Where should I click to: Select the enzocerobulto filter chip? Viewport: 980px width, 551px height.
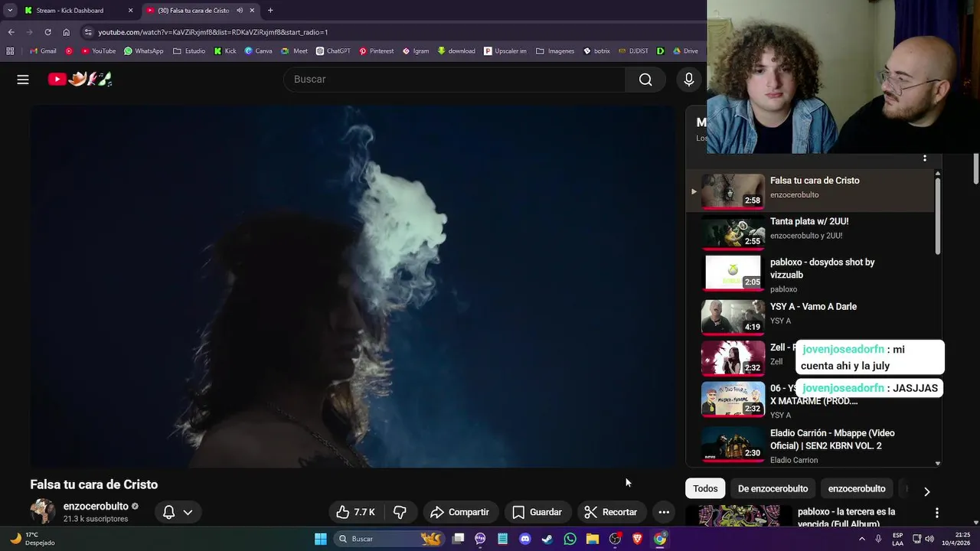[857, 488]
